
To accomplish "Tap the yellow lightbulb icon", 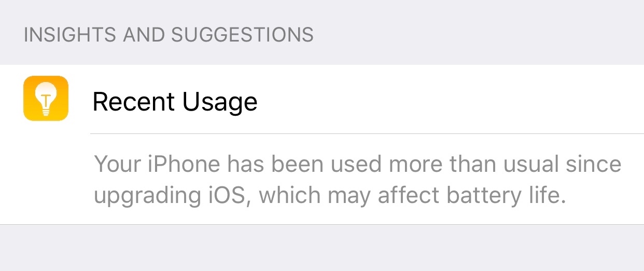I will pos(46,98).
